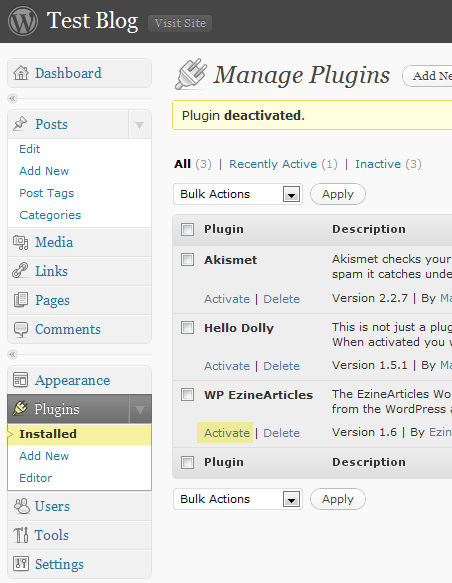452x583 pixels.
Task: Show the Inactive plugins filter
Action: [378, 164]
